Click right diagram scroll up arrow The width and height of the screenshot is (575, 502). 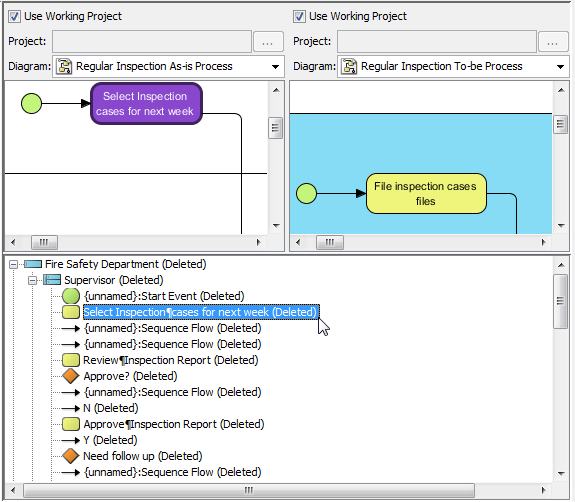(561, 90)
